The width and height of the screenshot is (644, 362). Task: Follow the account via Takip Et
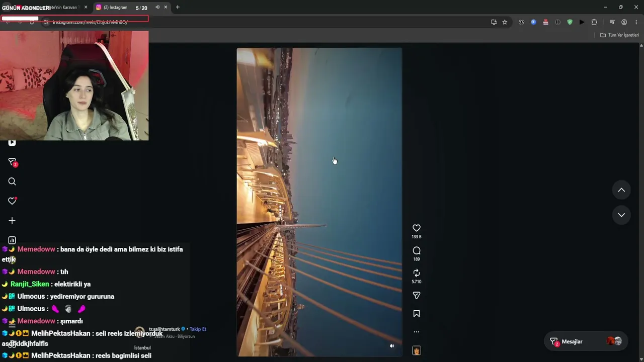point(198,329)
